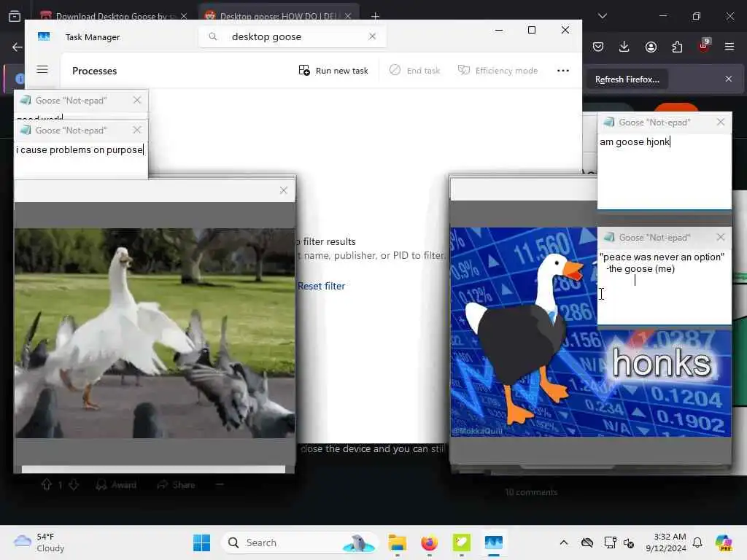Image resolution: width=747 pixels, height=560 pixels.
Task: Open the Windows Start menu
Action: coord(202,542)
